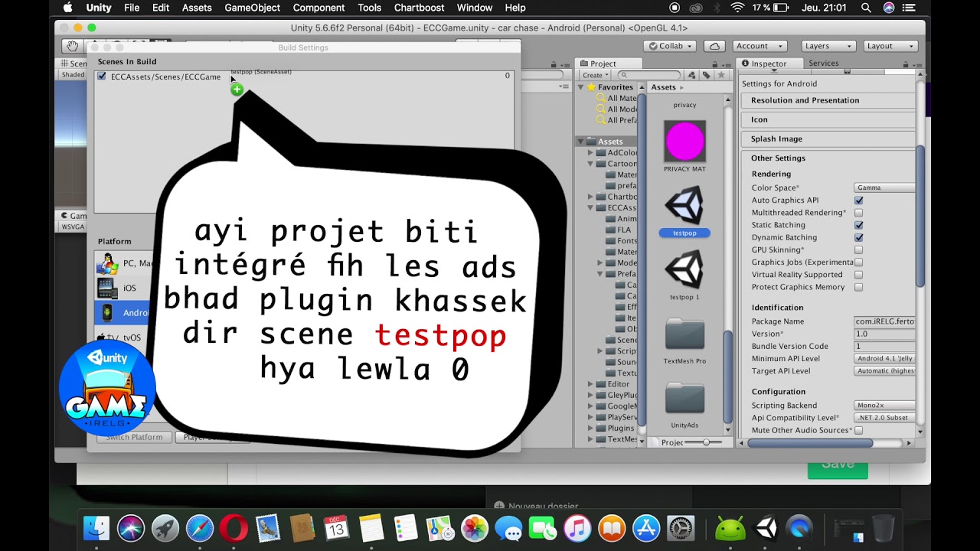The height and width of the screenshot is (551, 980).
Task: Switch to the Services tab
Action: click(823, 64)
